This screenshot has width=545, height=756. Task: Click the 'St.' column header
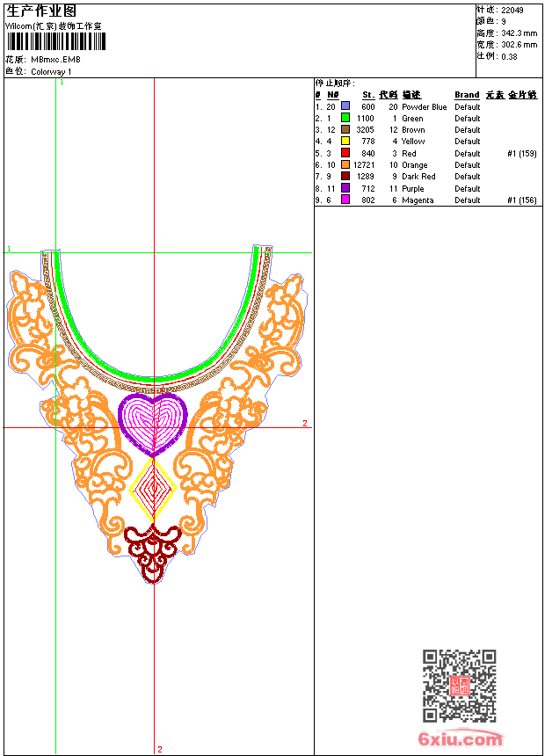[x=368, y=95]
